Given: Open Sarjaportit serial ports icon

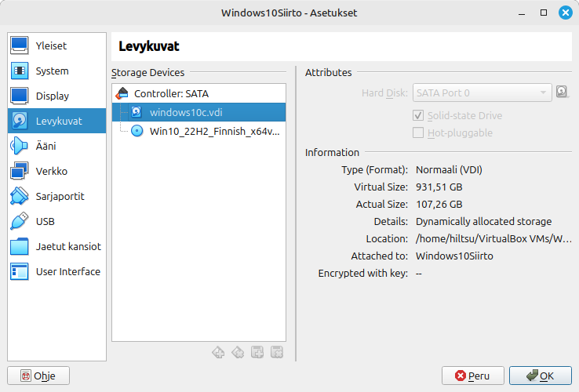Looking at the screenshot, I should click(19, 196).
